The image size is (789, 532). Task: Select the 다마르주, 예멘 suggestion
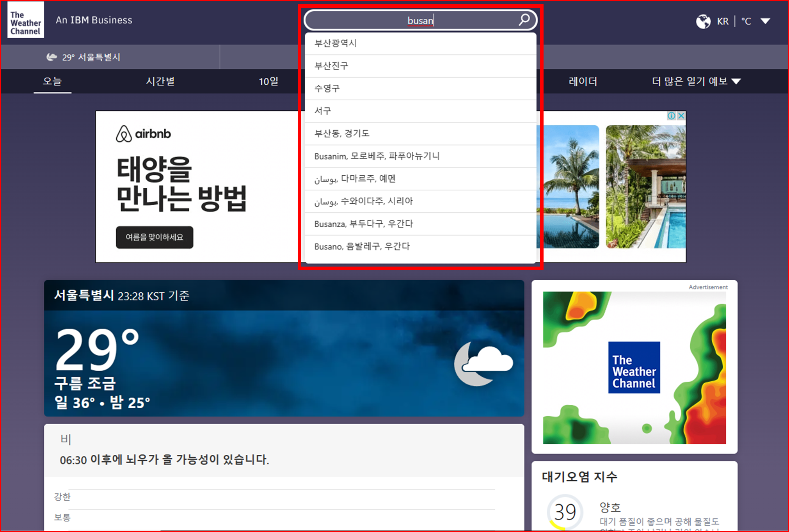tap(420, 179)
